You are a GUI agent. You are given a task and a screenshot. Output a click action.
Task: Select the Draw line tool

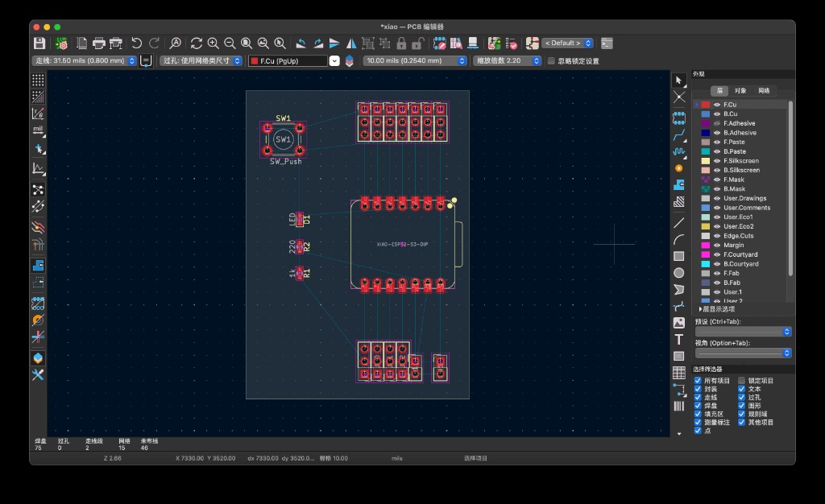[678, 223]
